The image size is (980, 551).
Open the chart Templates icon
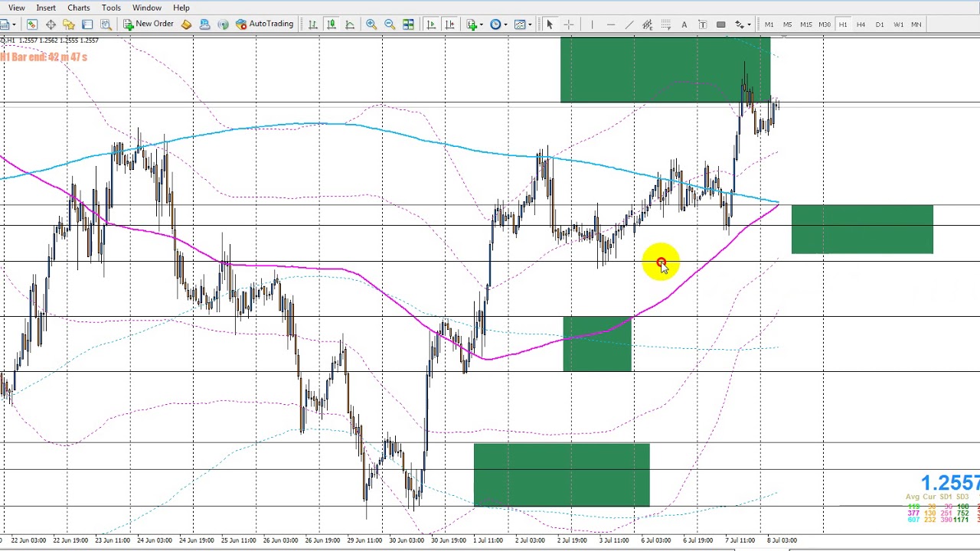click(521, 24)
